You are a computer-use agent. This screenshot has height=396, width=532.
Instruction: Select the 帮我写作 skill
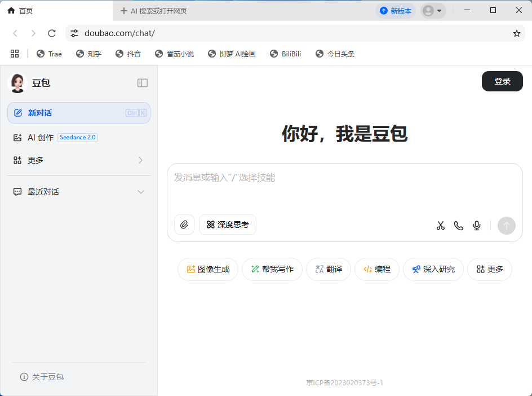(x=272, y=269)
